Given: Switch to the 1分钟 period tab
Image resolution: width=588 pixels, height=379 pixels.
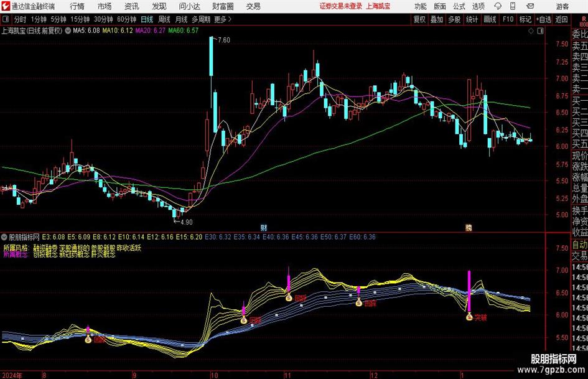Looking at the screenshot, I should click(x=39, y=19).
